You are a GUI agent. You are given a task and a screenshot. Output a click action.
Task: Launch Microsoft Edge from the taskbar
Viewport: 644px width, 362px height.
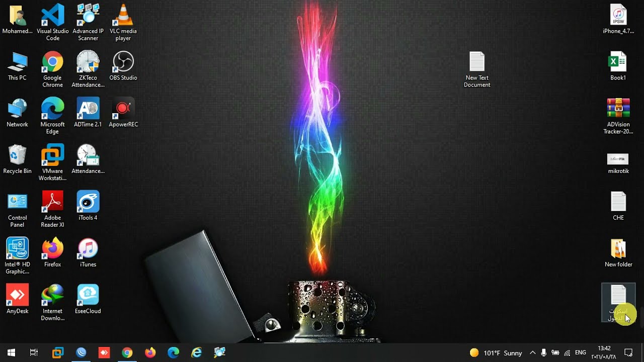pos(173,352)
